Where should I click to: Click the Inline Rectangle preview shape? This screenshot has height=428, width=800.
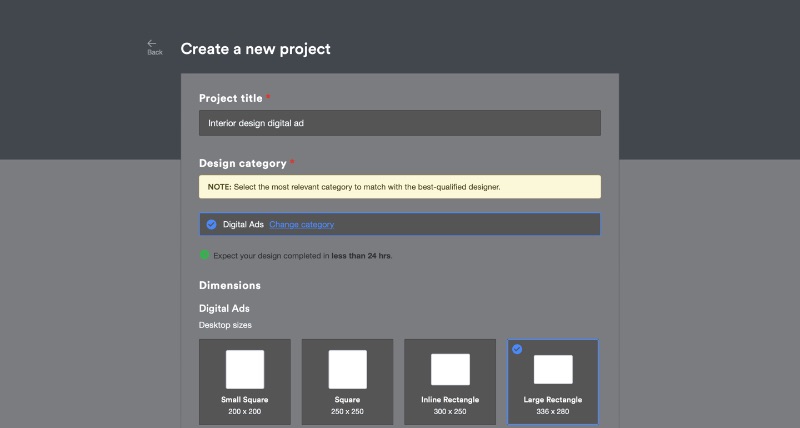(450, 369)
